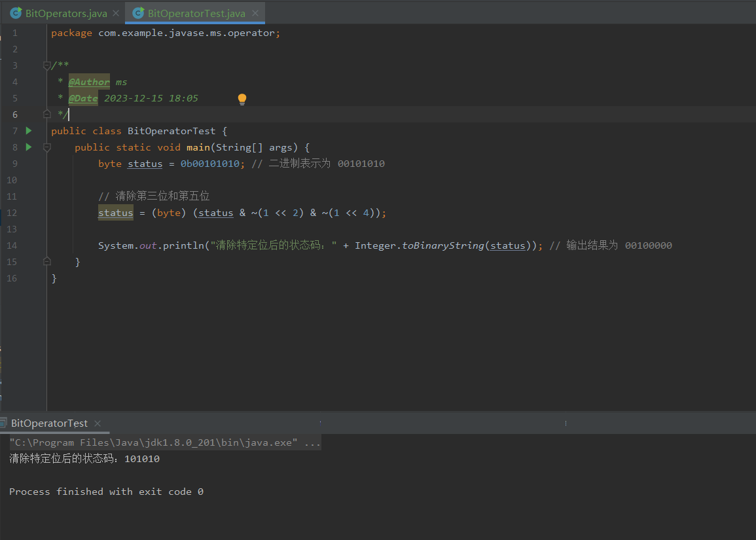
Task: Click the yellow intention lightbulb icon
Action: [242, 99]
